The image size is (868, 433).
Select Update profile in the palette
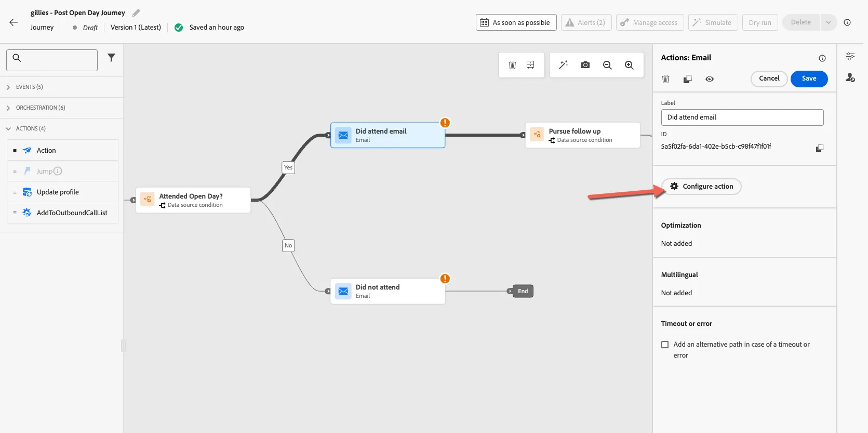pos(62,192)
